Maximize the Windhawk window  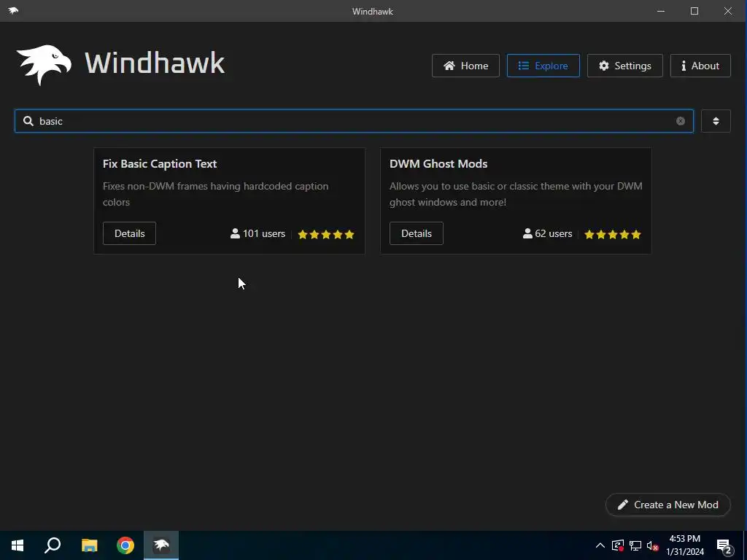pos(694,11)
